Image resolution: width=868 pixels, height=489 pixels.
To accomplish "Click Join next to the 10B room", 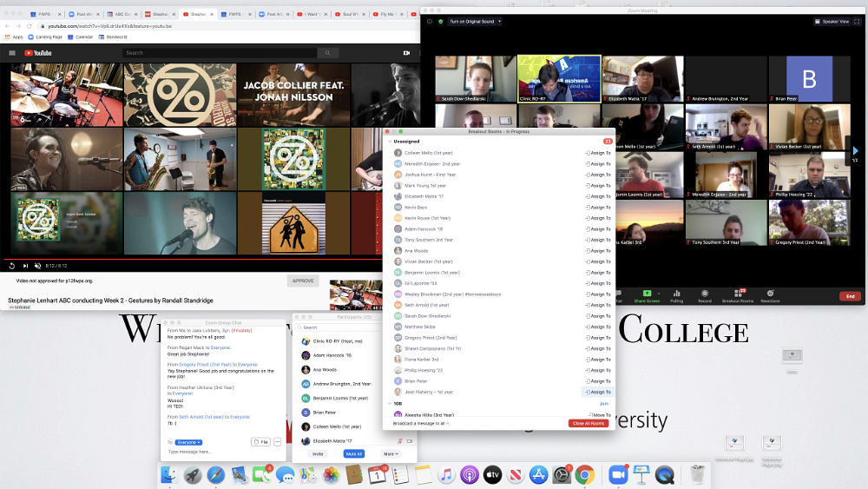I will 604,404.
